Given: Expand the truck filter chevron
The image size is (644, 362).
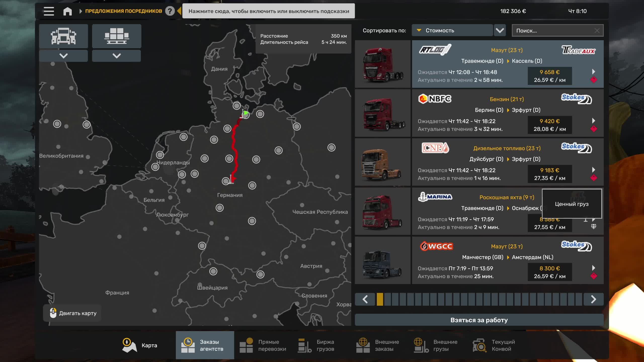Looking at the screenshot, I should coord(63,56).
